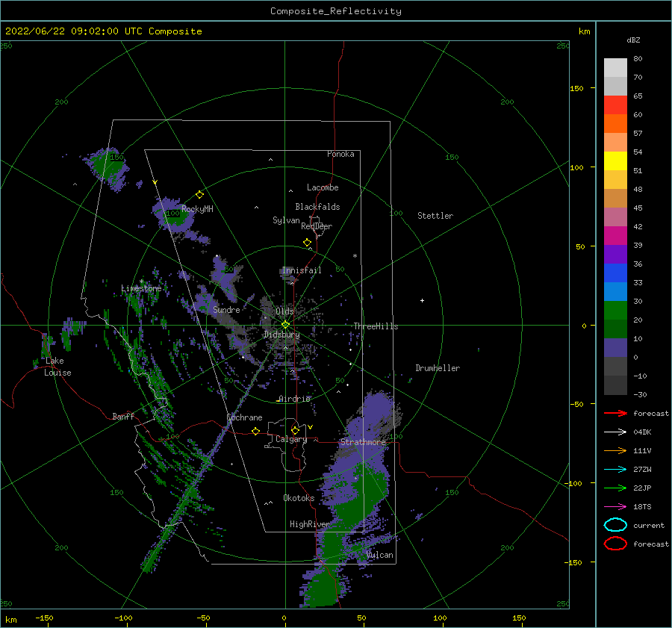Viewport: 672px width, 628px height.
Task: Click the Strathmore label
Action: coord(363,442)
